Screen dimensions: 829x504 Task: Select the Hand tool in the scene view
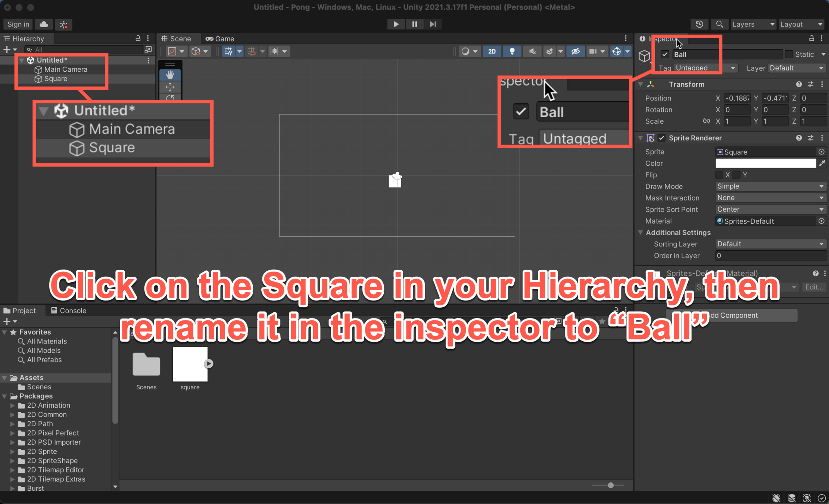(x=170, y=75)
